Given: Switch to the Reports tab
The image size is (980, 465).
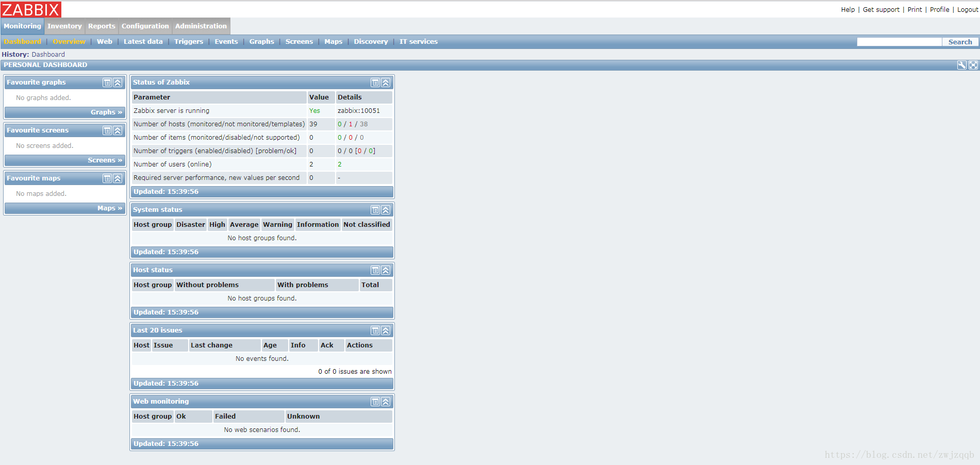Looking at the screenshot, I should click(102, 26).
